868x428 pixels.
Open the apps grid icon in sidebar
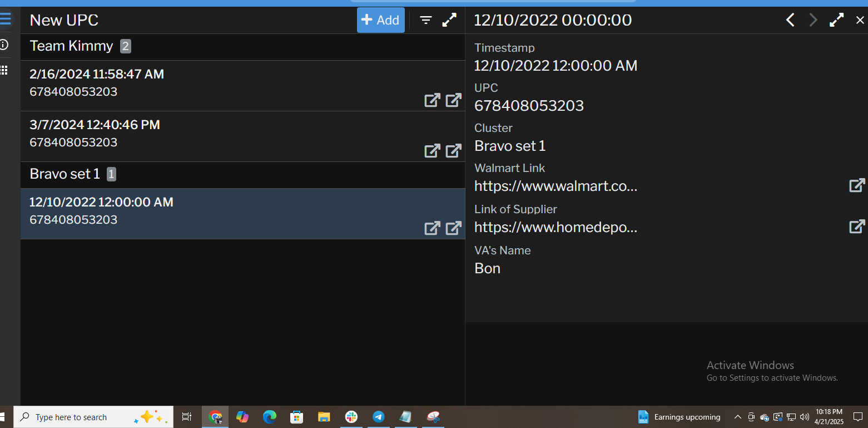tap(4, 70)
